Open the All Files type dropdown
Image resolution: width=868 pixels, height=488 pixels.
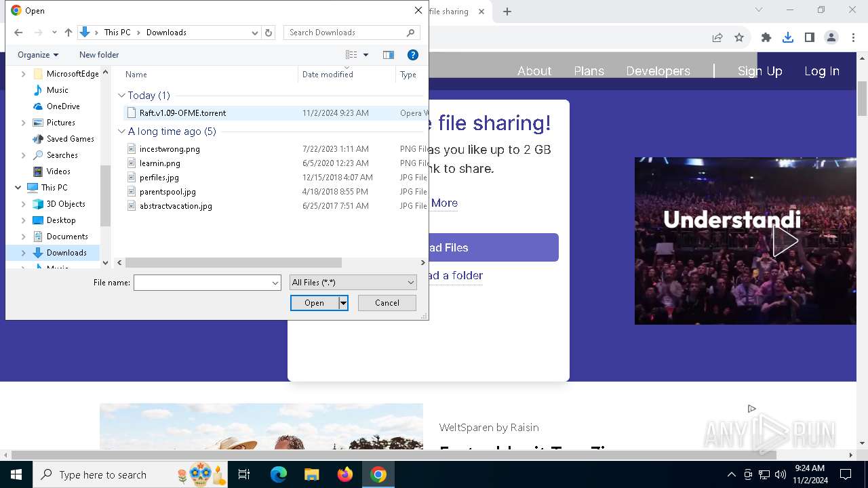(353, 283)
